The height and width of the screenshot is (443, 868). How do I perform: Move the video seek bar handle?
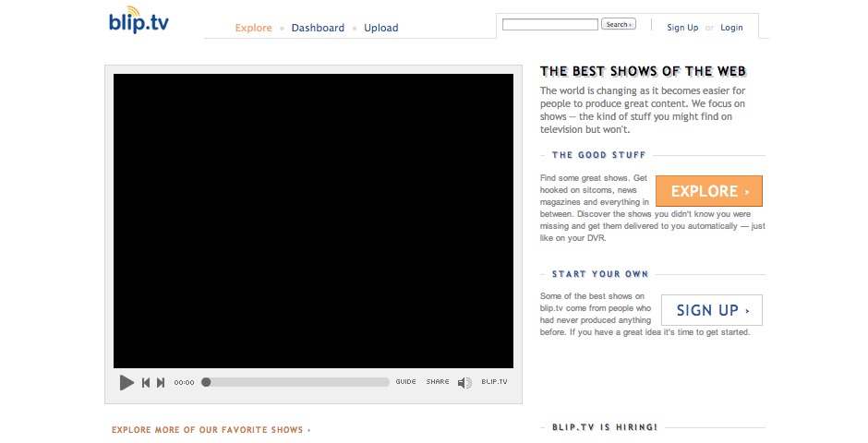[206, 382]
